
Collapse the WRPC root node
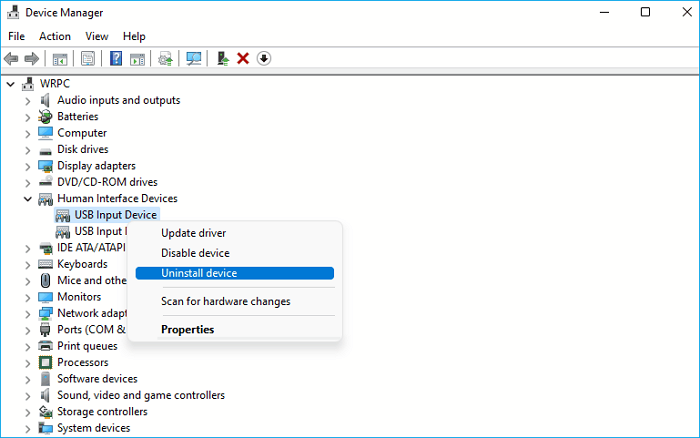[11, 83]
